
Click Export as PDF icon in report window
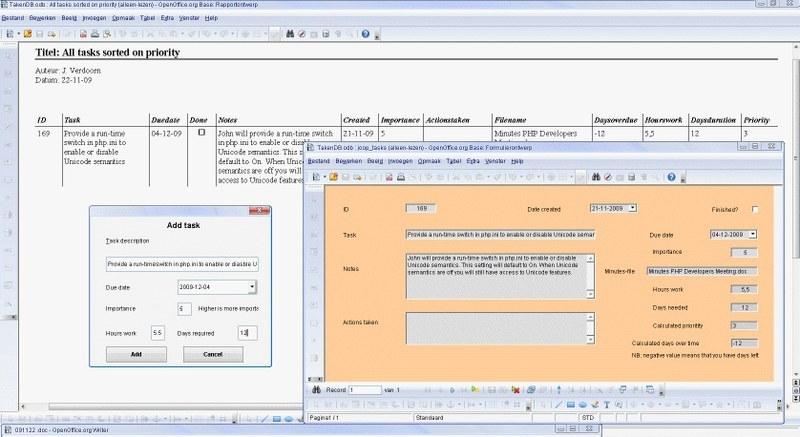pos(83,34)
